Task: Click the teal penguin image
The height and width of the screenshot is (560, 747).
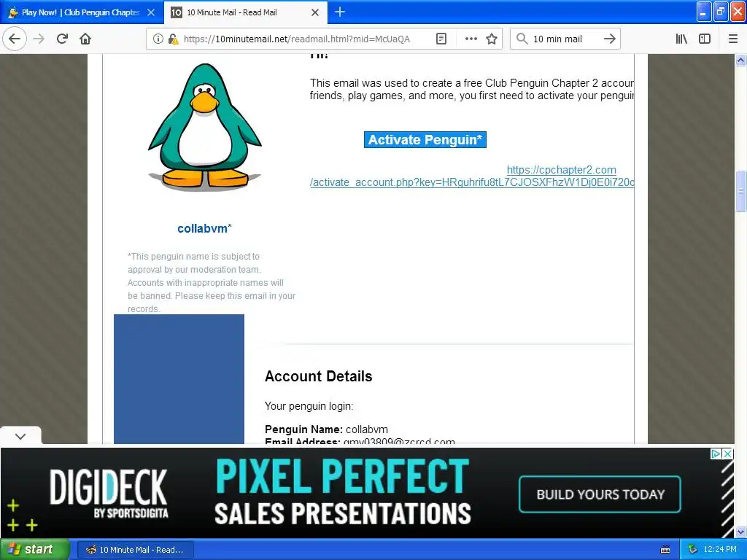Action: click(205, 127)
